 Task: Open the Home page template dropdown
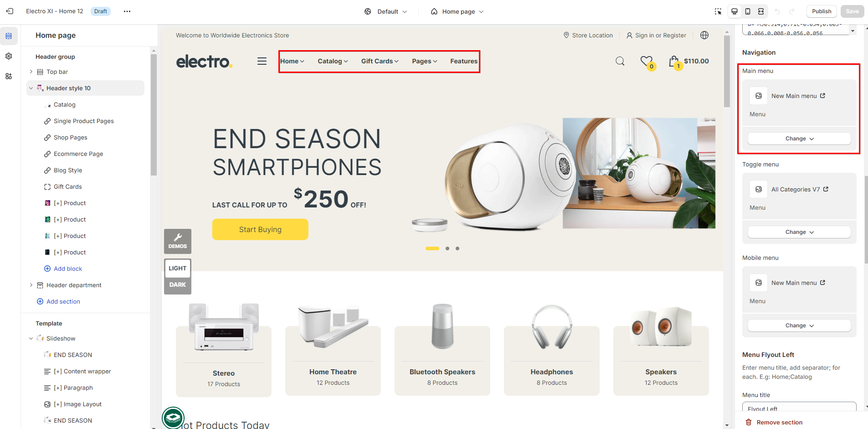[457, 11]
